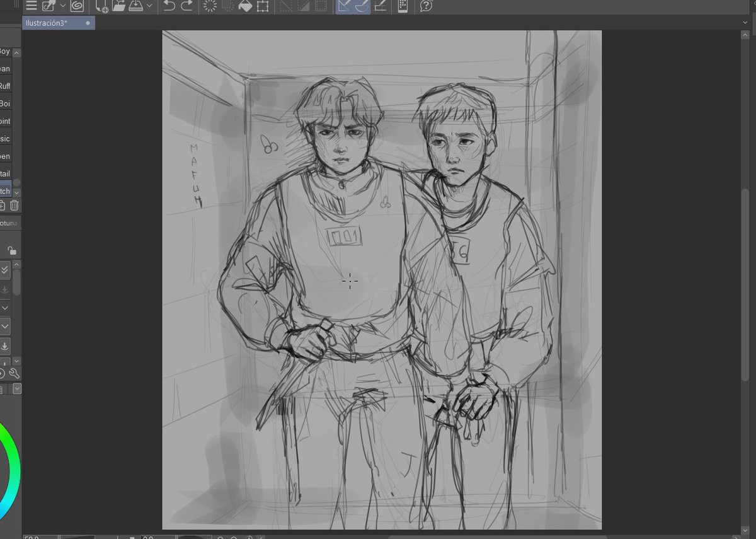
Task: Click the tool property lock icon
Action: [x=11, y=250]
